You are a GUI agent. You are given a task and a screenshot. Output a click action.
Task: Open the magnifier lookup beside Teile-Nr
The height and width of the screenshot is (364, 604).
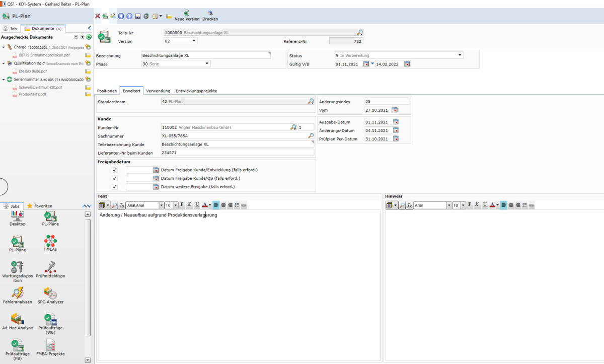(360, 32)
